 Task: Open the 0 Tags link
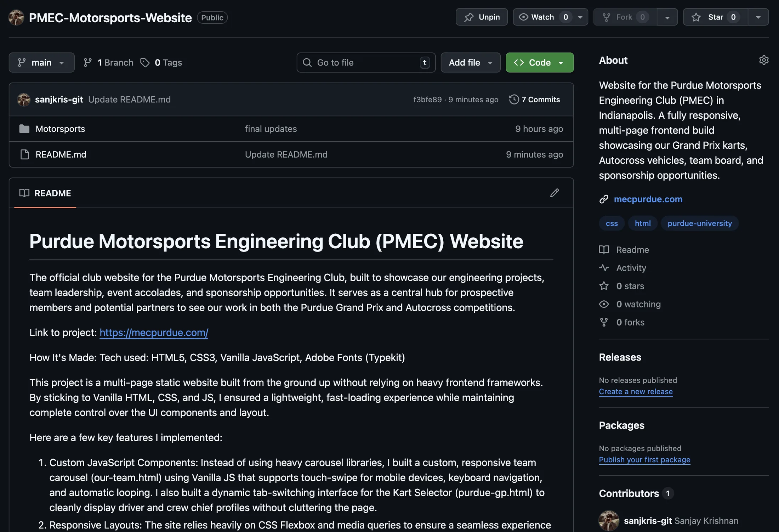point(161,63)
